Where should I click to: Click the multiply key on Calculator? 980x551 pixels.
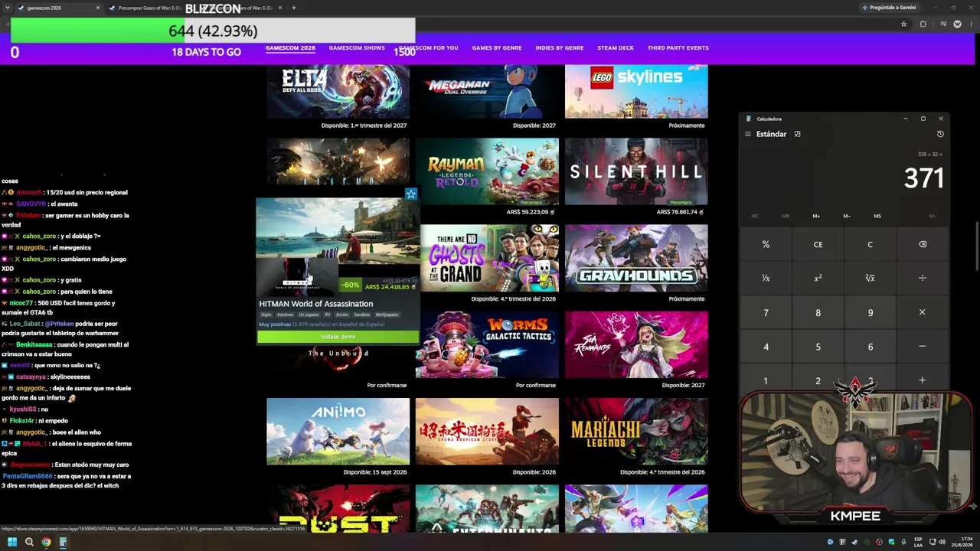922,312
